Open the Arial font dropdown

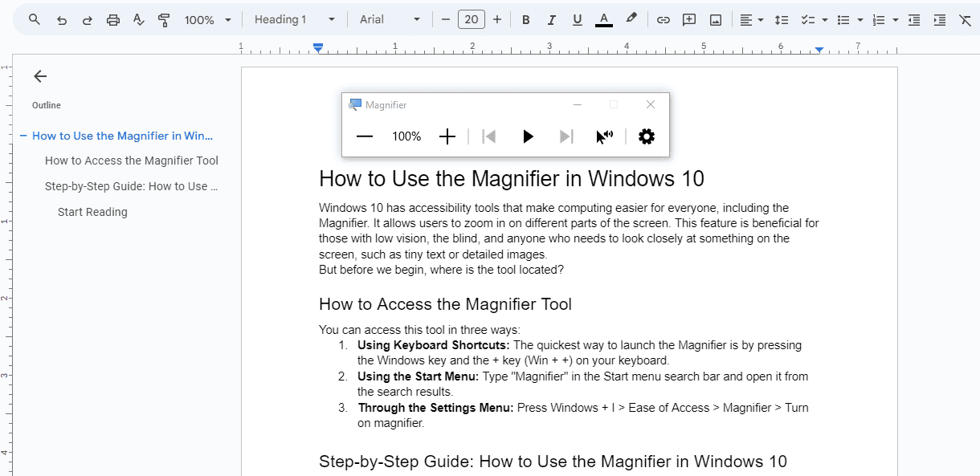coord(390,20)
